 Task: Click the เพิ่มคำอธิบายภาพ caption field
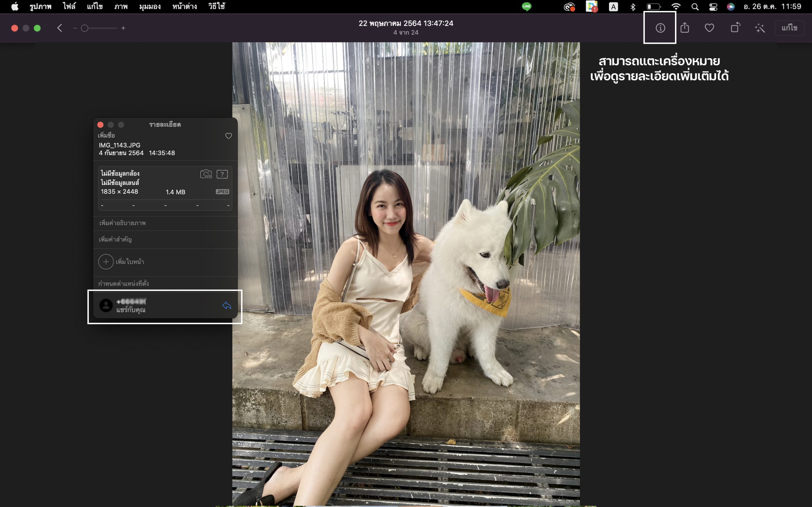[x=122, y=223]
